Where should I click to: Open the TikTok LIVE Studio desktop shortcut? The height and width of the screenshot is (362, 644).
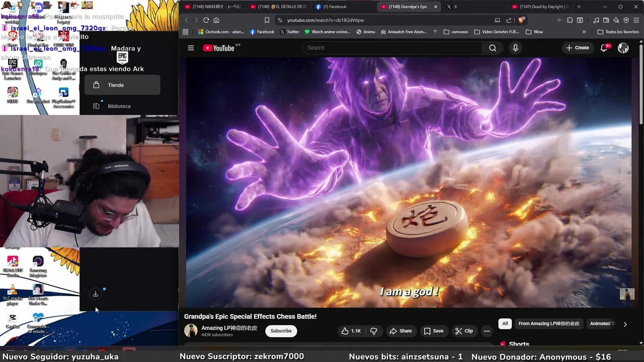pyautogui.click(x=13, y=266)
